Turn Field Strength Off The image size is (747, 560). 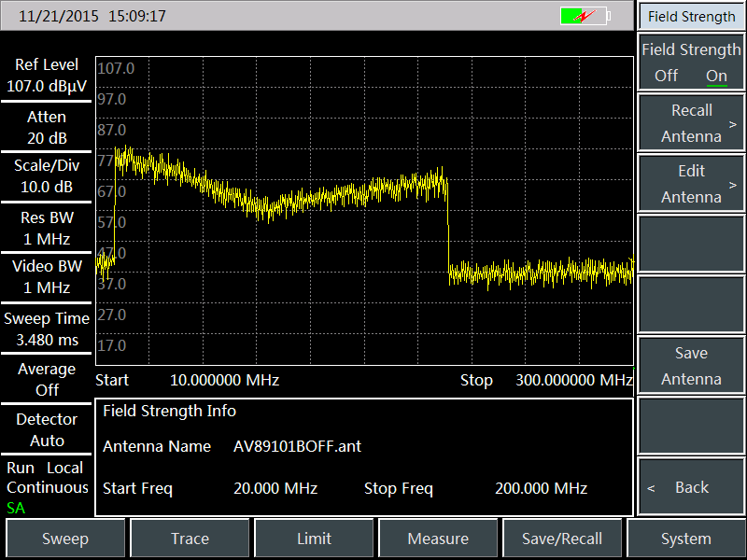(667, 76)
